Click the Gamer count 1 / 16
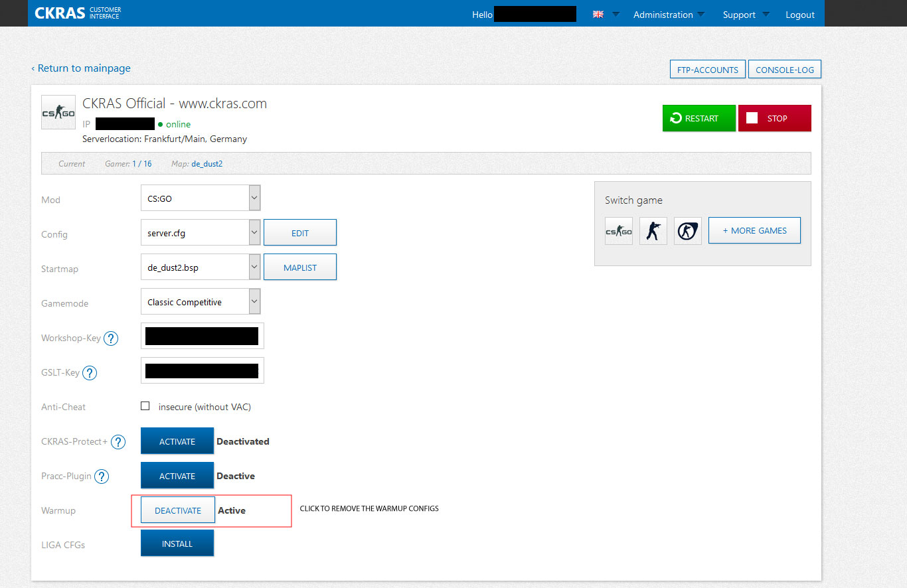The height and width of the screenshot is (588, 907). click(141, 163)
